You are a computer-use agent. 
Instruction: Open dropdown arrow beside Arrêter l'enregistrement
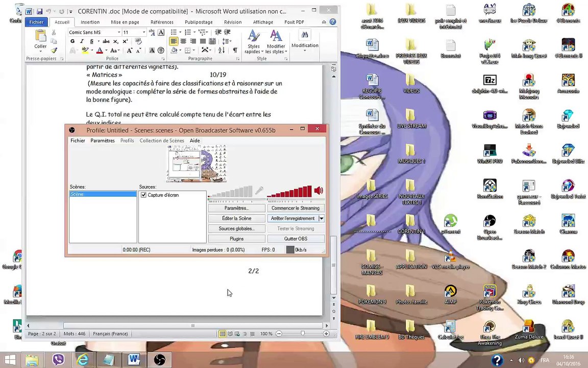(x=322, y=218)
